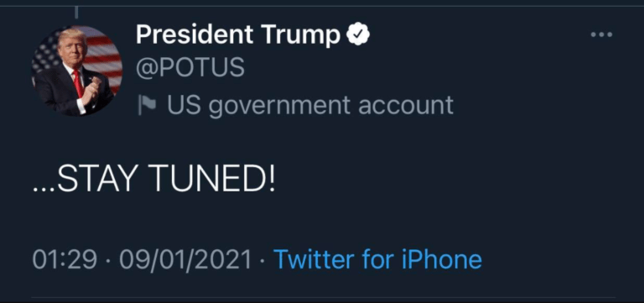Click the word Trump in the display name
Viewport: 644px width, 303px height.
coord(302,35)
